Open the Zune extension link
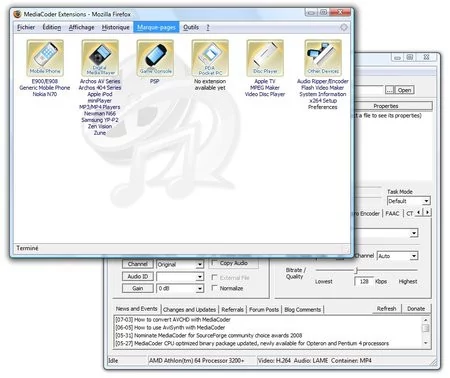The image size is (450, 378). click(100, 133)
